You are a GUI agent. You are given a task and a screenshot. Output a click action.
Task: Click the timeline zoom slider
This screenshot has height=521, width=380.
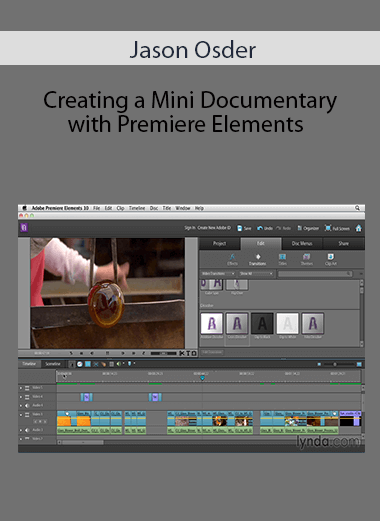(339, 364)
